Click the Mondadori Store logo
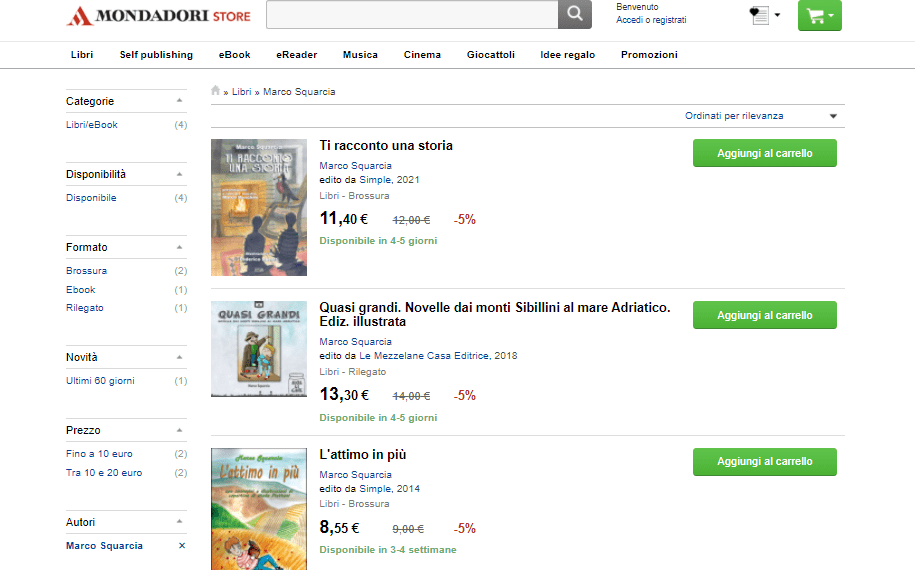 159,16
